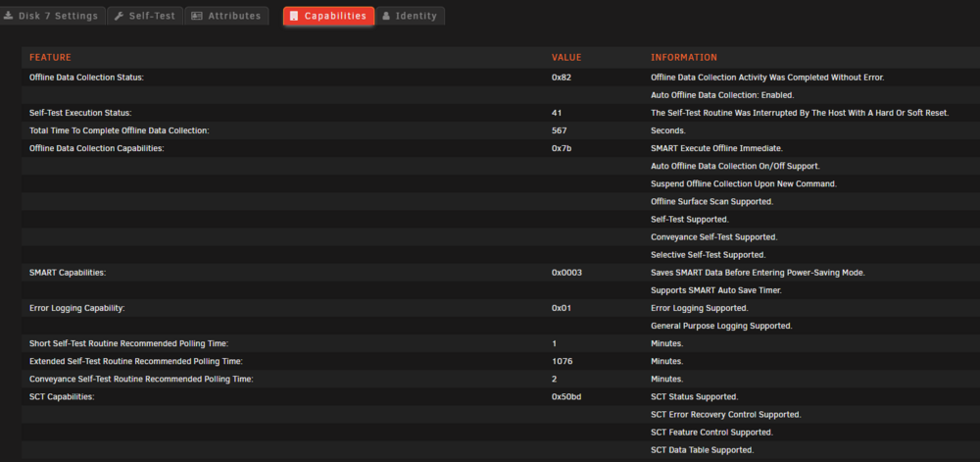The height and width of the screenshot is (462, 980).
Task: Click the value 0x82
Action: point(562,77)
